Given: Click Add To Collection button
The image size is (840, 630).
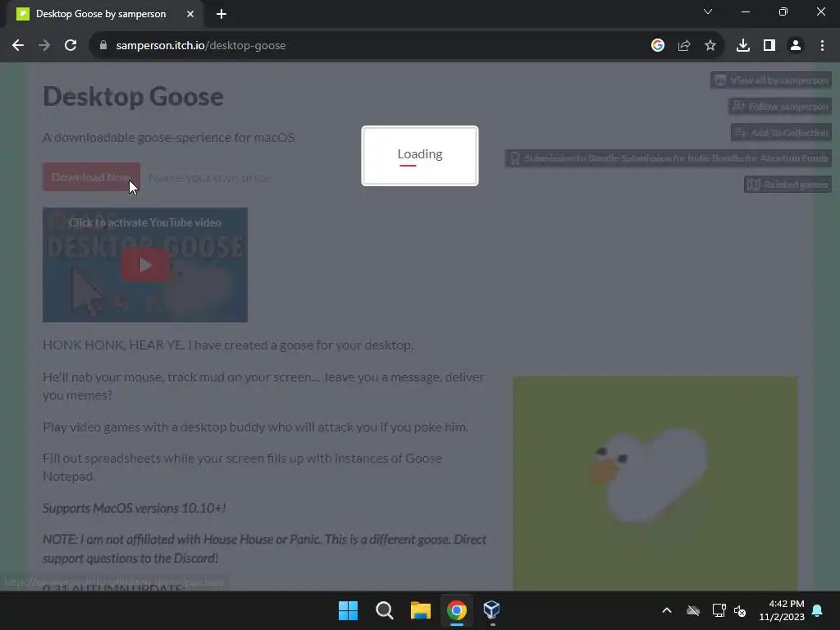Looking at the screenshot, I should pyautogui.click(x=782, y=132).
